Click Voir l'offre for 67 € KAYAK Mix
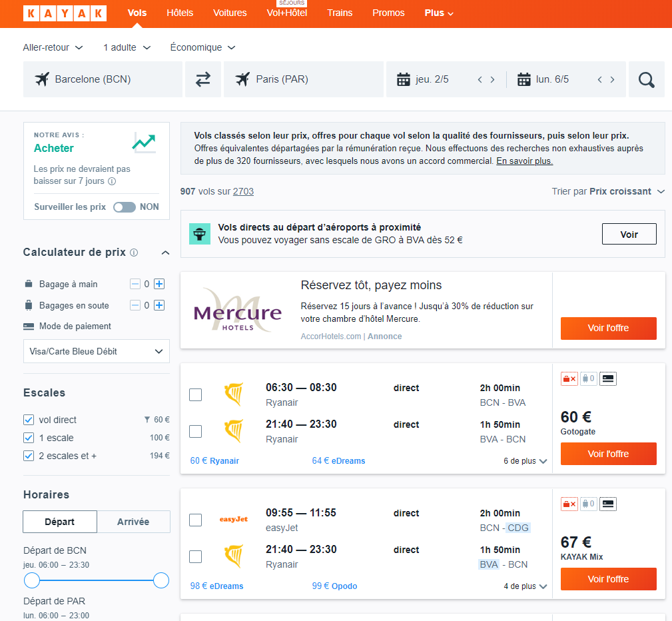This screenshot has width=672, height=621. click(x=609, y=579)
